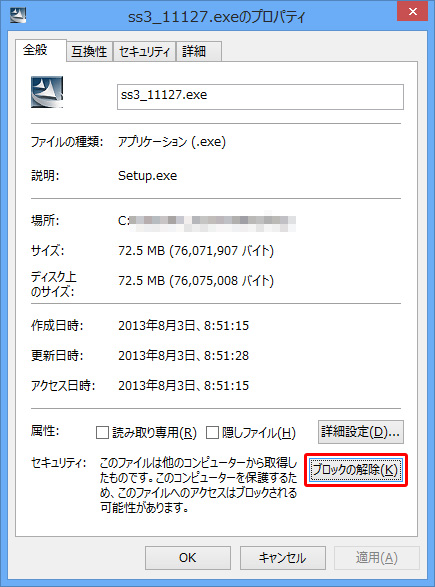Screen dimensions: 435x587
Task: Dismiss the dialog with キャンセル
Action: pyautogui.click(x=283, y=558)
